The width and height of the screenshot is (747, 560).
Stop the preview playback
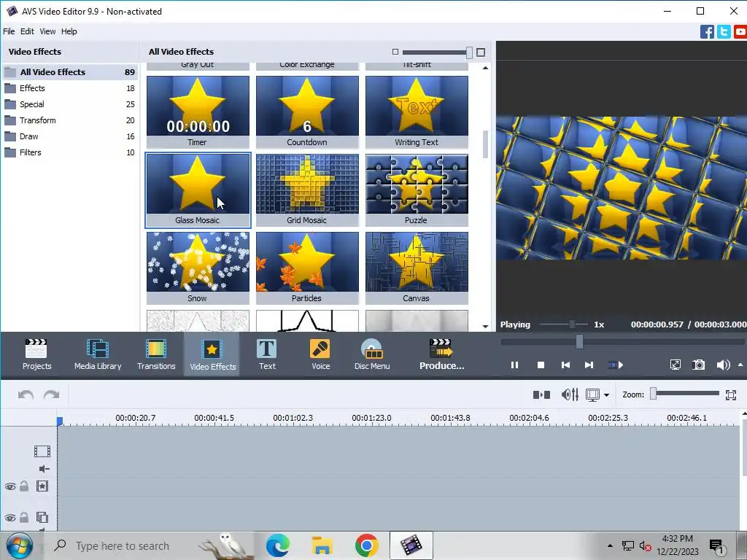pyautogui.click(x=541, y=365)
